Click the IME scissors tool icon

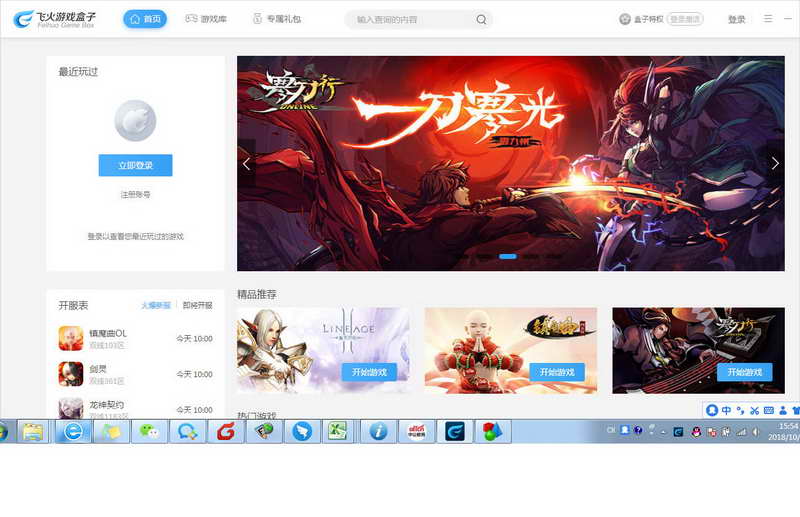click(755, 410)
